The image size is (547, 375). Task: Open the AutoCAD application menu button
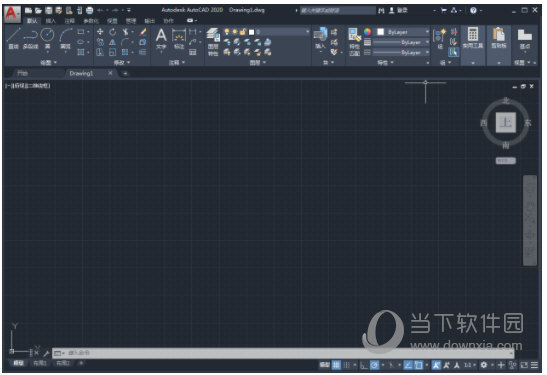click(12, 14)
